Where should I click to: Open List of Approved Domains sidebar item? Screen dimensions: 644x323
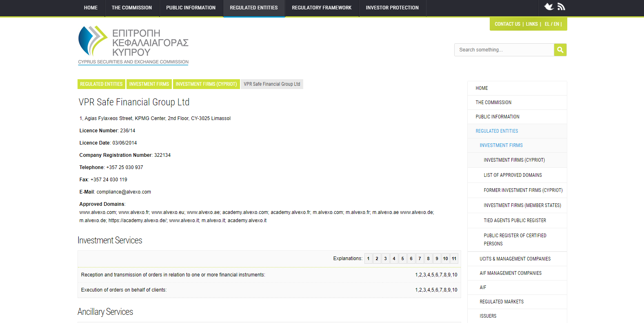click(x=513, y=175)
